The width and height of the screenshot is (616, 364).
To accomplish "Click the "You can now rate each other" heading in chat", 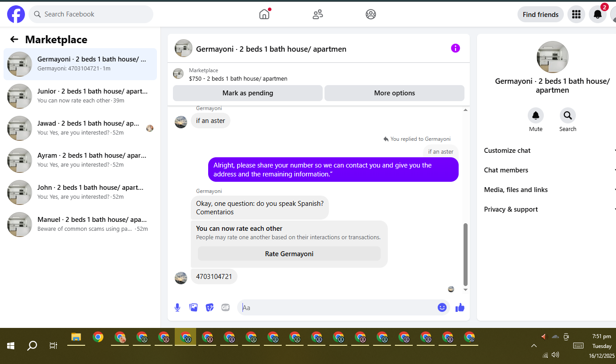I will [239, 228].
